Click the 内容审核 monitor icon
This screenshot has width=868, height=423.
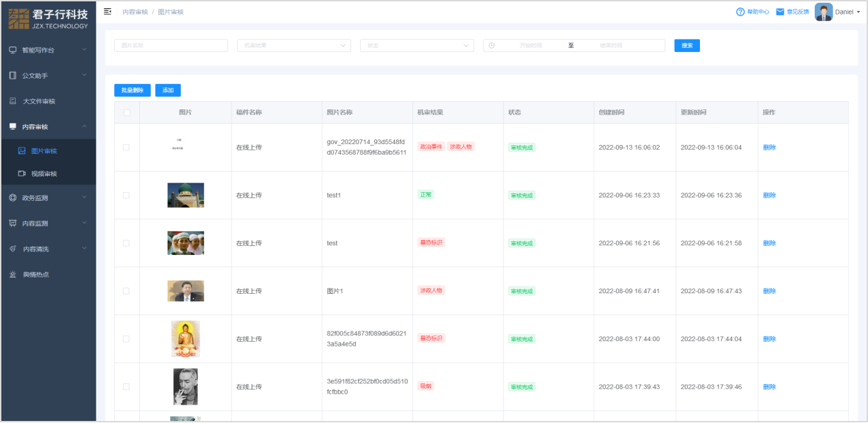pos(13,126)
